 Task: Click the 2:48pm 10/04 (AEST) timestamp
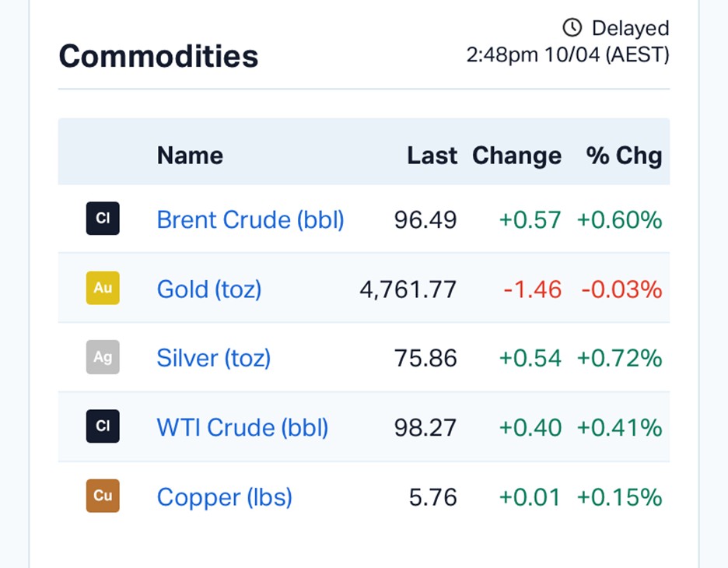(x=567, y=55)
